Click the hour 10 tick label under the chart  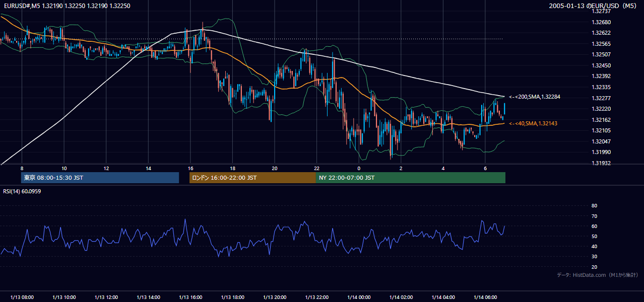tap(64, 168)
